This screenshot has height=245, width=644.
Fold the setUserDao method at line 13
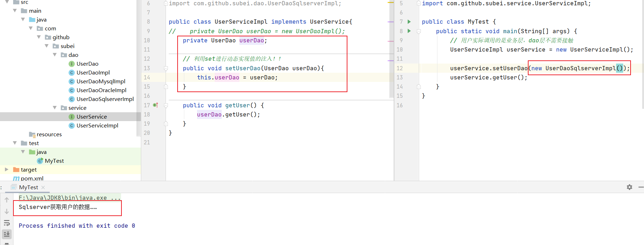166,68
